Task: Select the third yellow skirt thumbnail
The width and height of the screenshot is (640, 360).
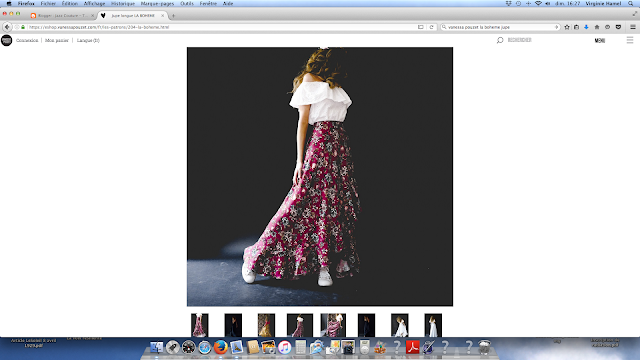Action: tap(266, 325)
